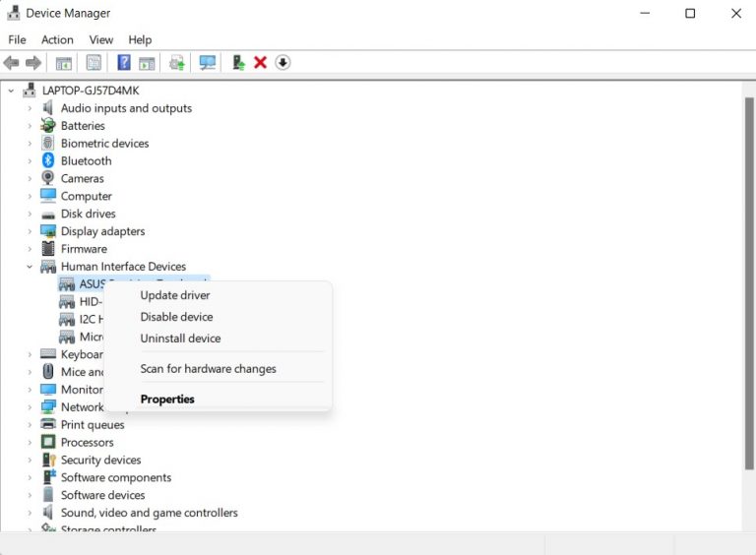Expand the Display adapters branch

(x=30, y=231)
